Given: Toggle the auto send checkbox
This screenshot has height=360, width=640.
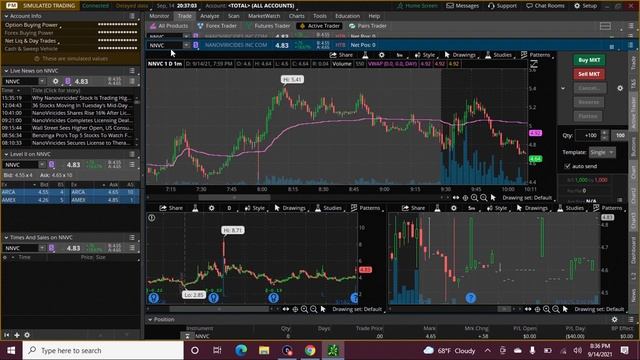Looking at the screenshot, I should click(x=567, y=166).
